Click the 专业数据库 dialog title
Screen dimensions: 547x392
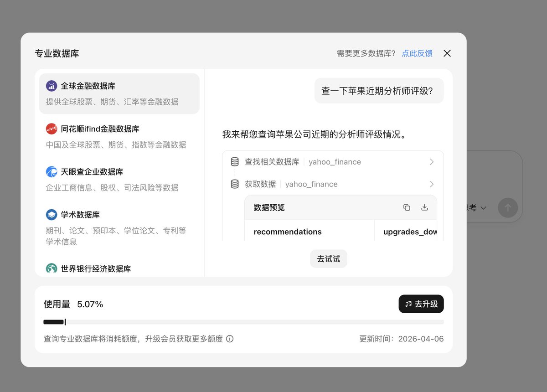coord(57,53)
